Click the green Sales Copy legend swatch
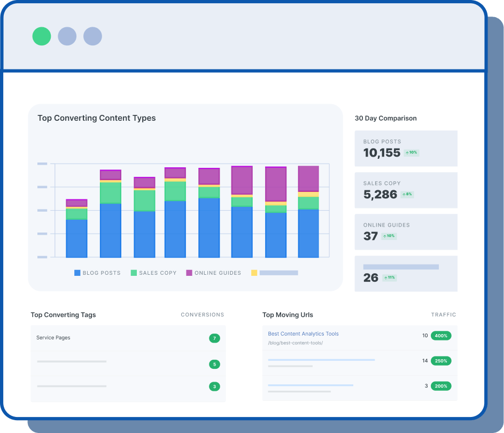Image resolution: width=504 pixels, height=433 pixels. [x=134, y=273]
